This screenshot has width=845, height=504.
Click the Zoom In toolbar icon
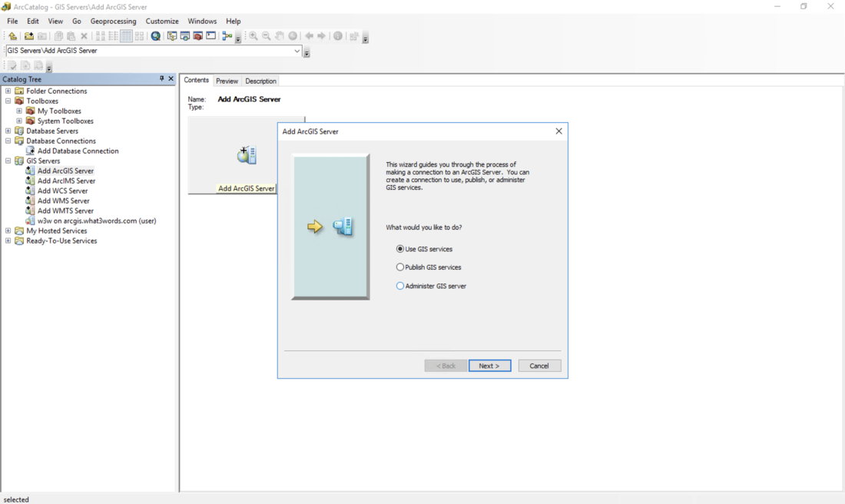point(253,36)
